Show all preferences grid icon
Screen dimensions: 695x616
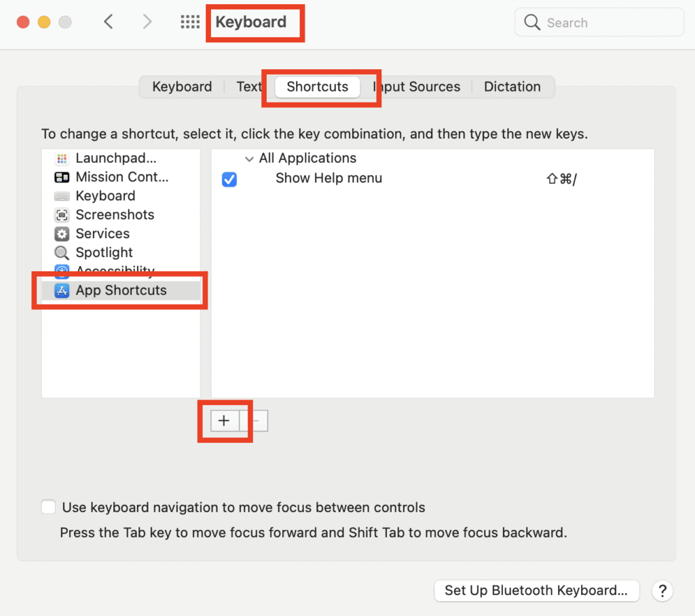coord(190,22)
